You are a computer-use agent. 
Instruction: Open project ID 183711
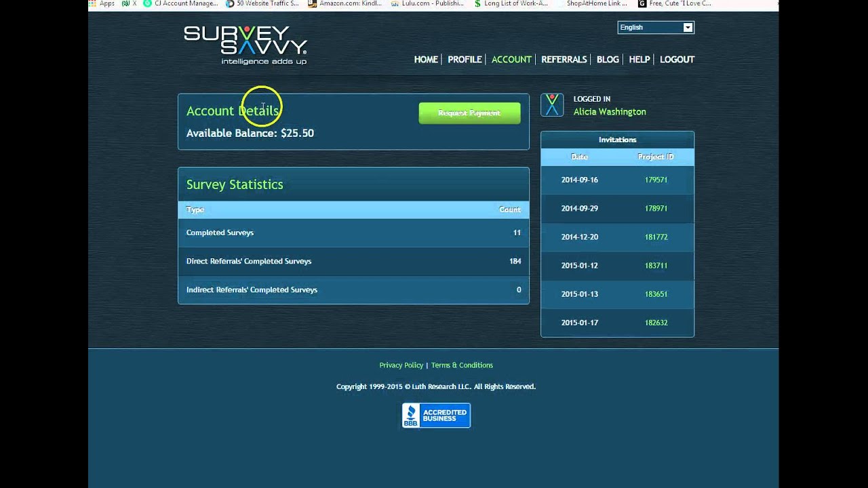[656, 266]
